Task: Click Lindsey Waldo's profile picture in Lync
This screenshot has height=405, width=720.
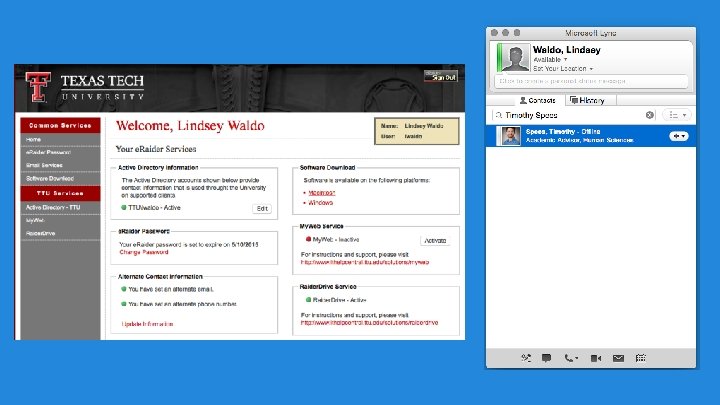Action: [x=515, y=57]
